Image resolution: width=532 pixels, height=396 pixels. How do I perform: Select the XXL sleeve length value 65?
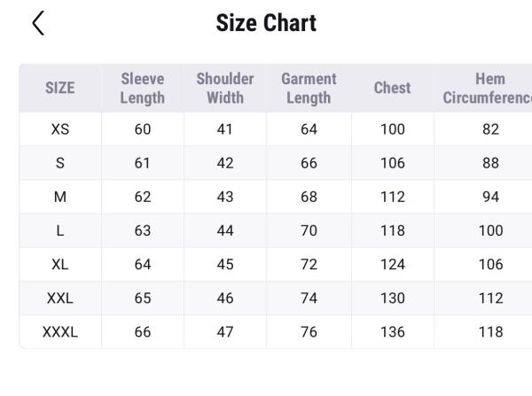[x=143, y=299]
